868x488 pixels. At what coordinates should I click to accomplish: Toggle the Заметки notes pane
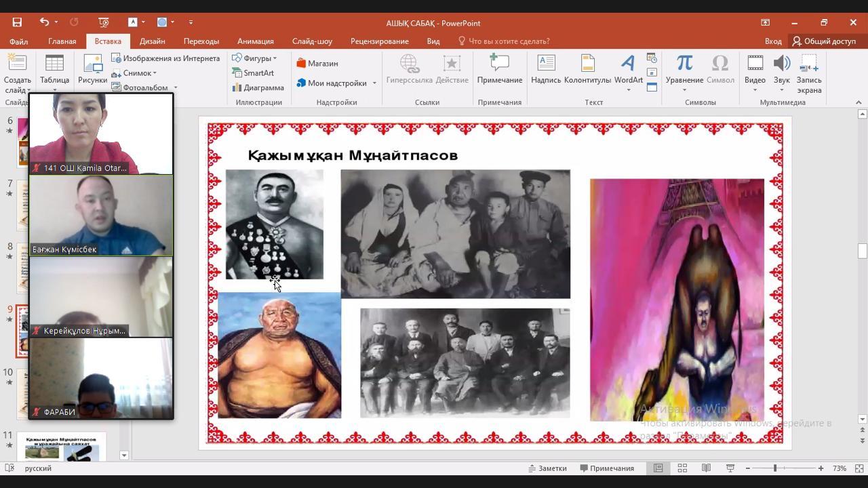(x=547, y=468)
